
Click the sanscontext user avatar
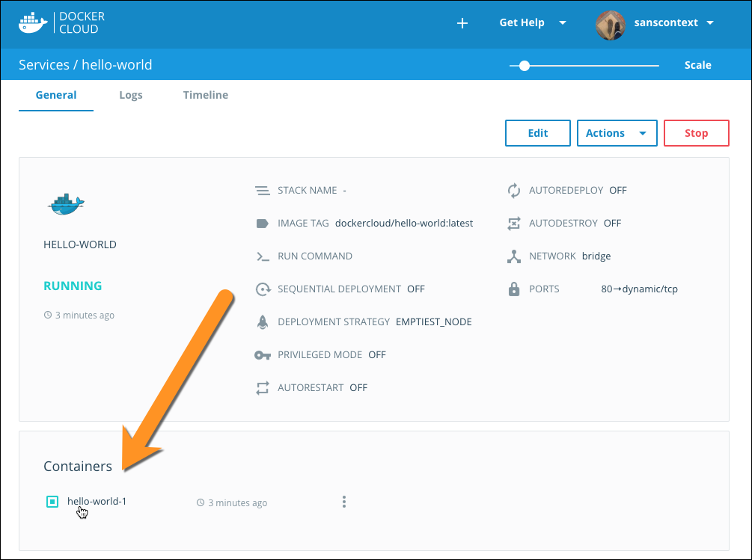coord(610,24)
